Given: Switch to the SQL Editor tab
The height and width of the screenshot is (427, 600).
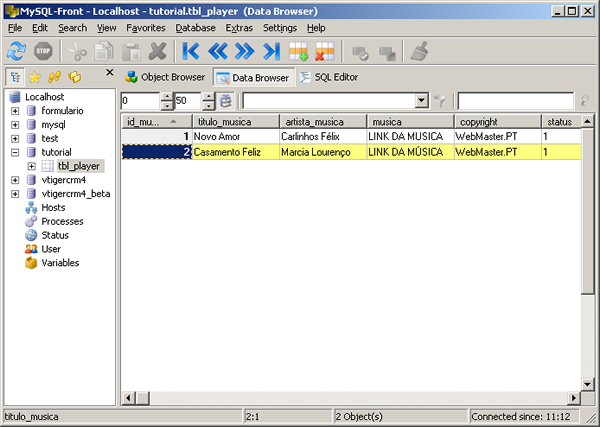Looking at the screenshot, I should click(329, 77).
